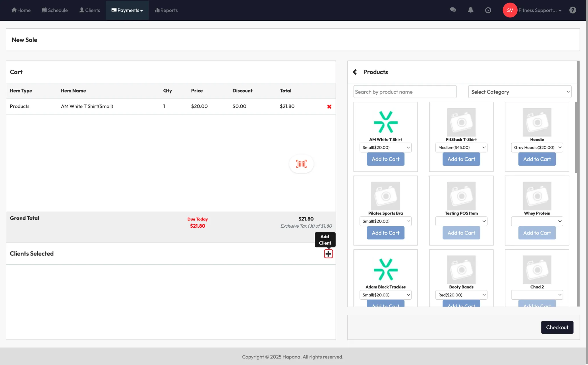Click the barcode scanner icon
This screenshot has height=365, width=588.
pyautogui.click(x=301, y=164)
